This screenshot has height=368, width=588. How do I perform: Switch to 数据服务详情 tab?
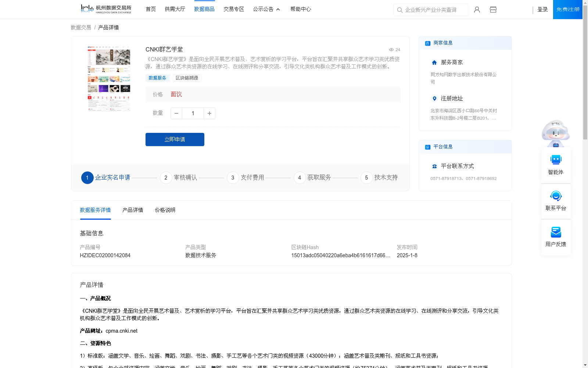click(x=95, y=210)
